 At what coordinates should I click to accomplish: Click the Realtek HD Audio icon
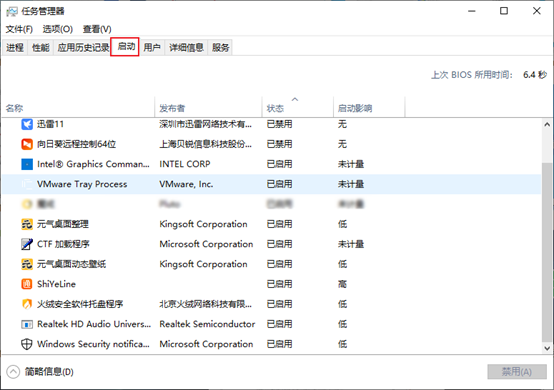click(x=27, y=324)
